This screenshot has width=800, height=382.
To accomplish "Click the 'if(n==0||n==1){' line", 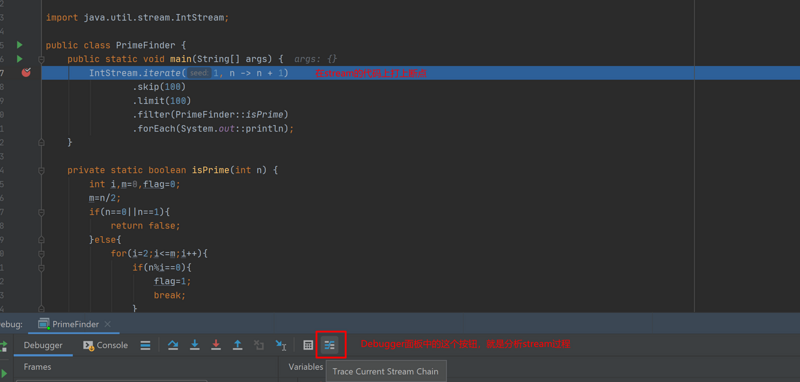I will pos(129,212).
